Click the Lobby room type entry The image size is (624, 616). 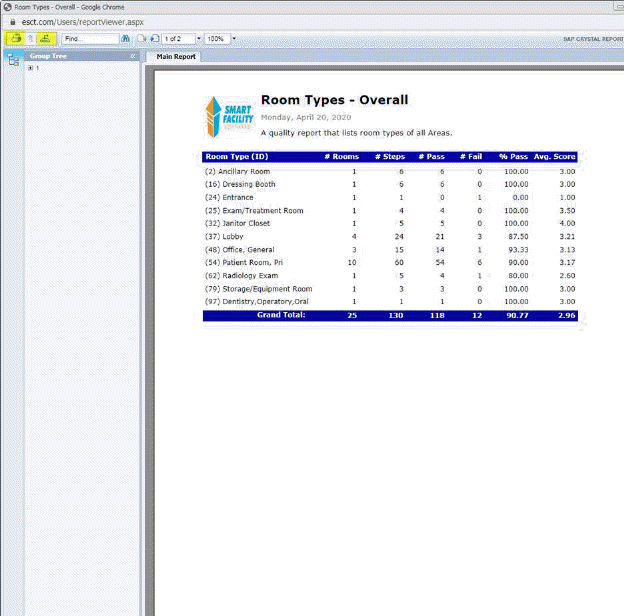[x=232, y=236]
